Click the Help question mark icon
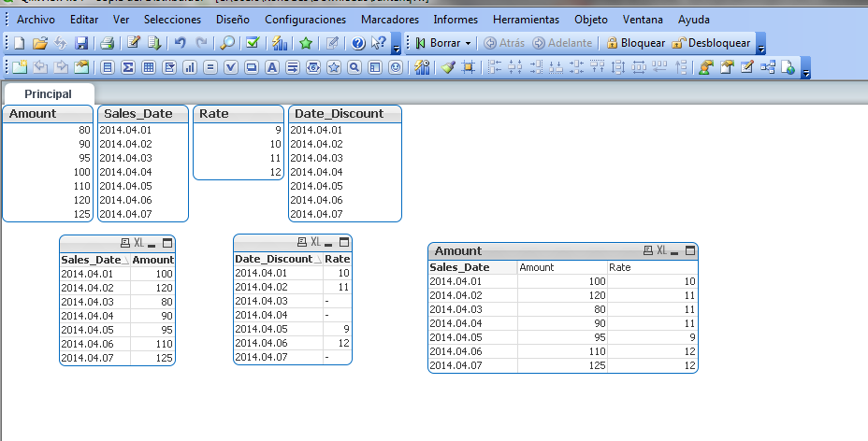The image size is (868, 441). click(x=358, y=43)
